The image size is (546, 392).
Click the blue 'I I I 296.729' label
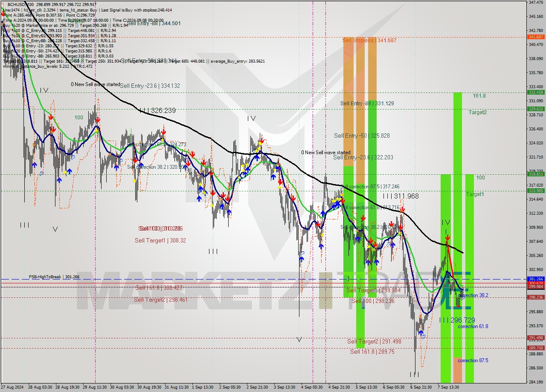coord(457,320)
